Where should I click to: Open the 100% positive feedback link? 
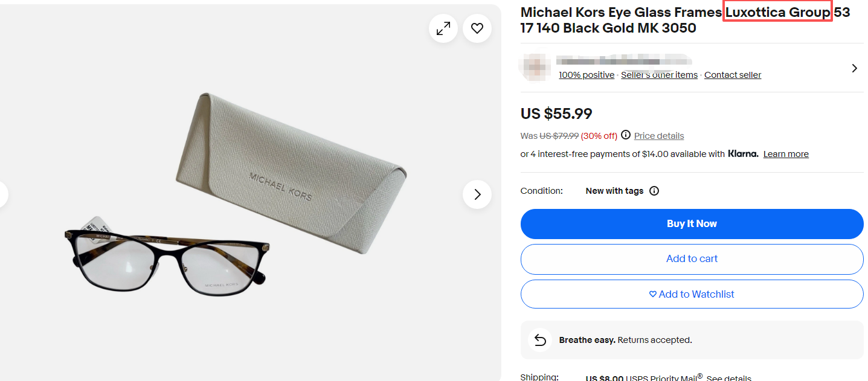click(x=586, y=75)
